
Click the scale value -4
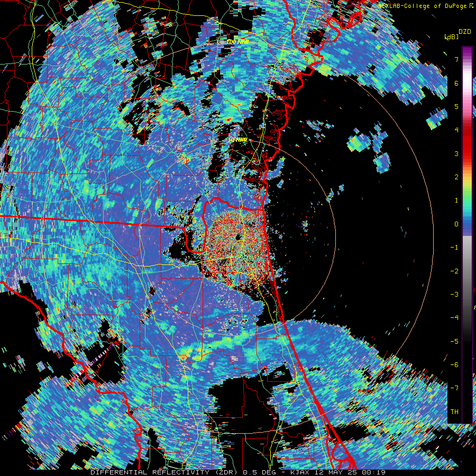click(x=454, y=318)
